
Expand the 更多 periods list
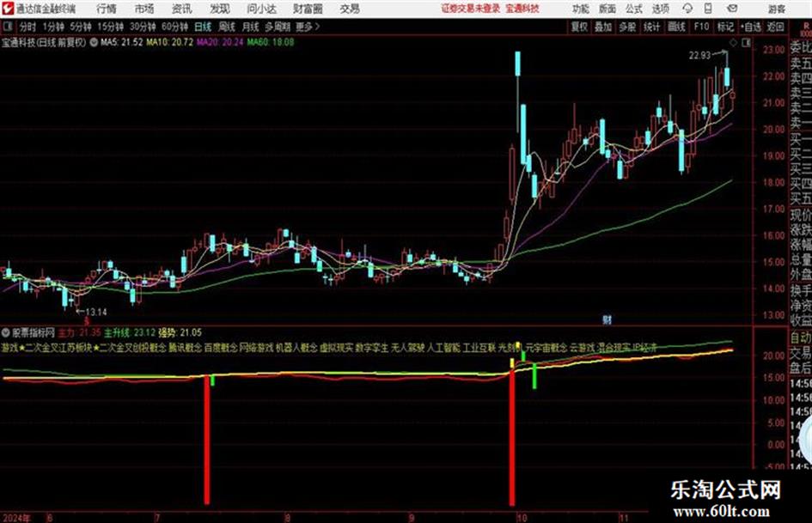(308, 27)
